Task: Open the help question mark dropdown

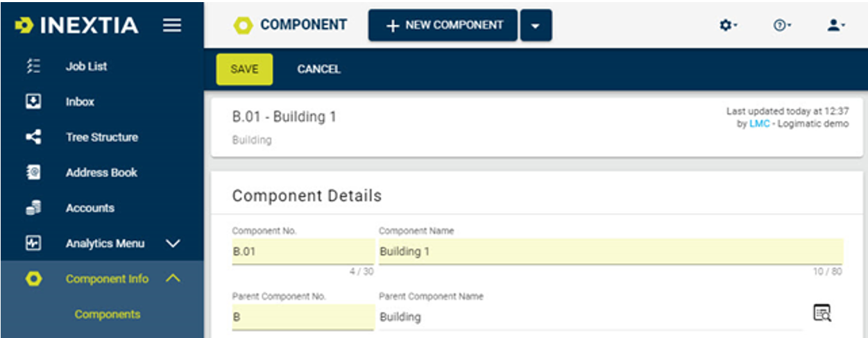Action: pyautogui.click(x=782, y=25)
